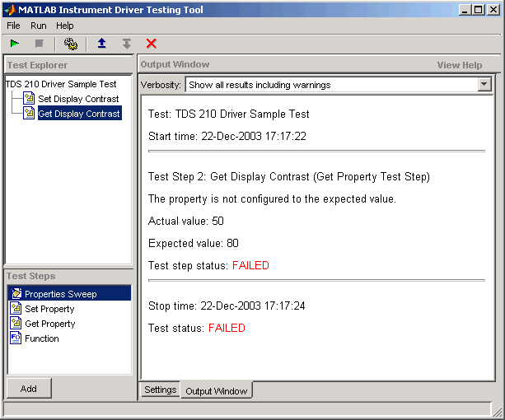
Task: Click the 'Expected value: 80' line
Action: pos(194,243)
